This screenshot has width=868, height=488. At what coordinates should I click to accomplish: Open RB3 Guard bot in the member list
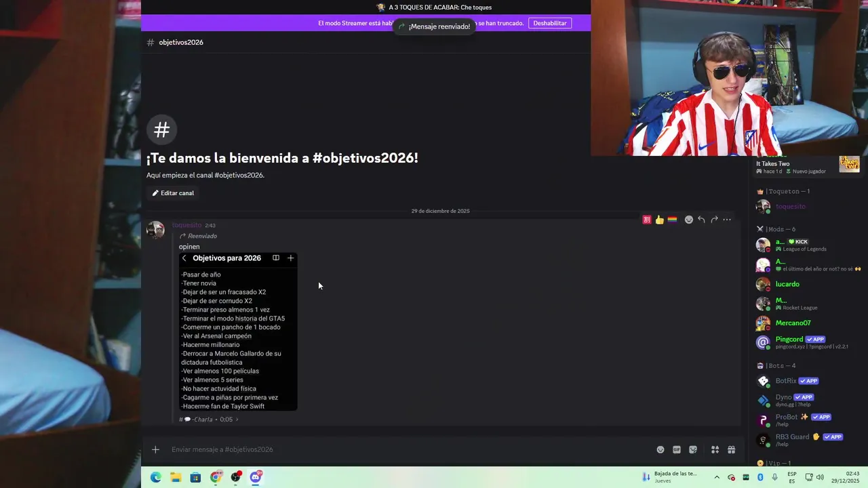(x=807, y=440)
